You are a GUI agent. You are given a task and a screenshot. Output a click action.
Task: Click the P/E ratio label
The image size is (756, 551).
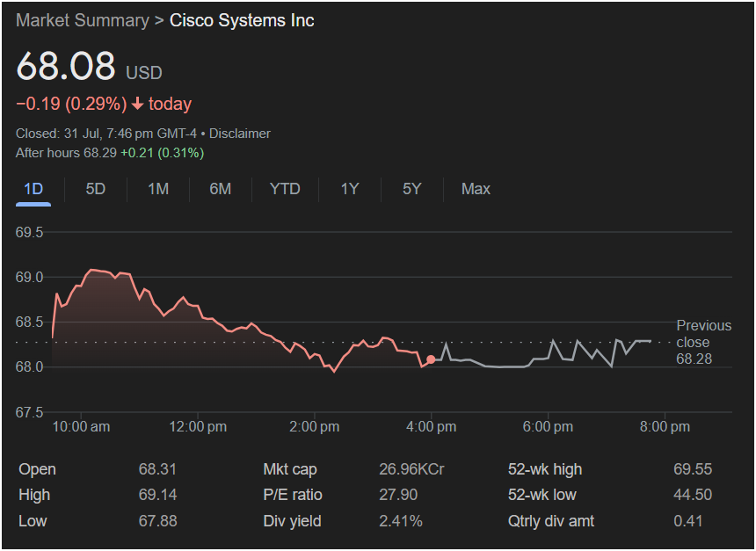293,495
